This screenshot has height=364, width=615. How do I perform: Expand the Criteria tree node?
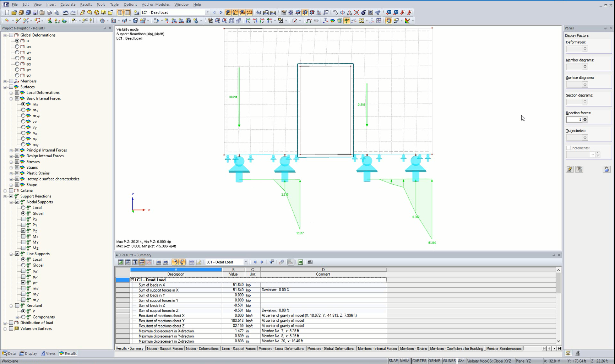click(5, 190)
